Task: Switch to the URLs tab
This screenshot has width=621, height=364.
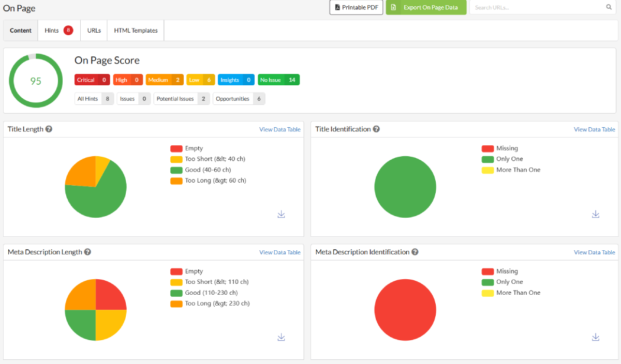Action: pyautogui.click(x=94, y=30)
